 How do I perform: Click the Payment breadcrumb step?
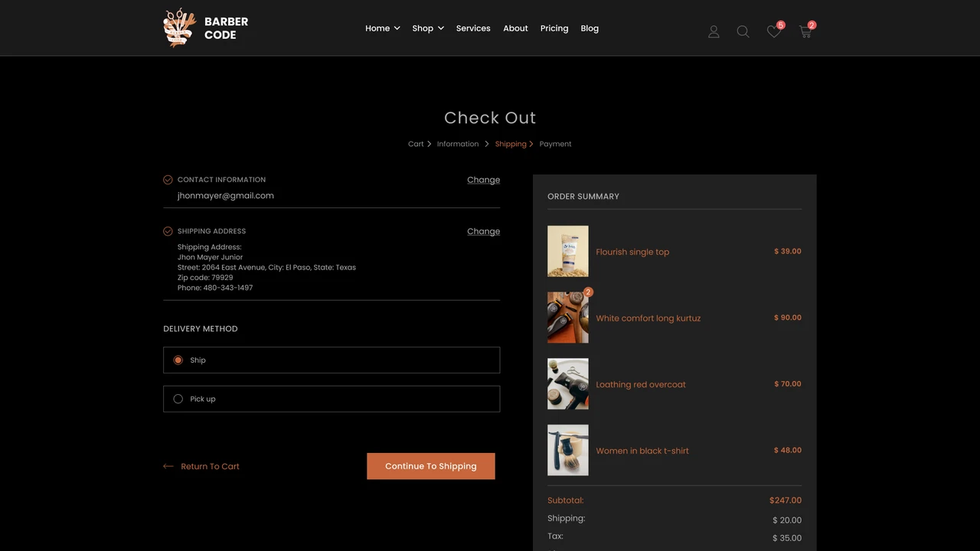(x=555, y=144)
